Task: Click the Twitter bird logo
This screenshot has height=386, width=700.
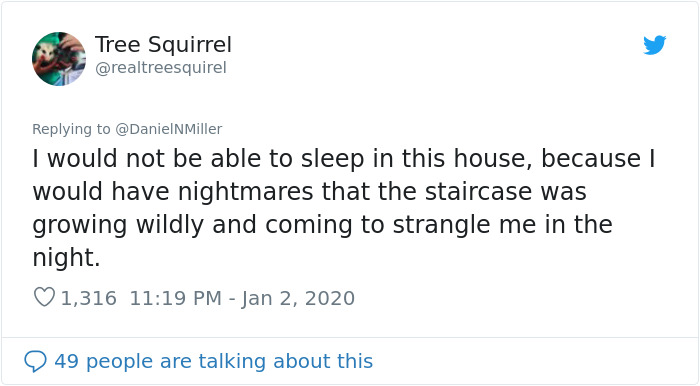Action: pos(654,45)
